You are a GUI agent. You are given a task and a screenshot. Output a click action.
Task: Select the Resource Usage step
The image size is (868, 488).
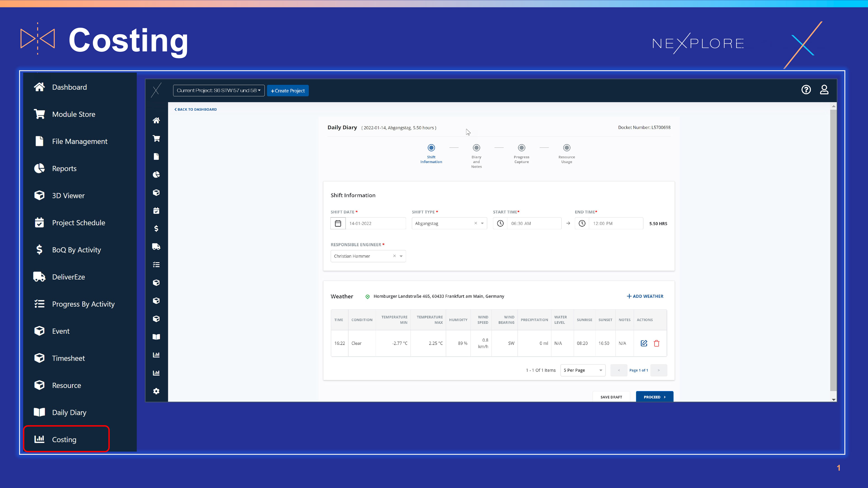pos(566,148)
